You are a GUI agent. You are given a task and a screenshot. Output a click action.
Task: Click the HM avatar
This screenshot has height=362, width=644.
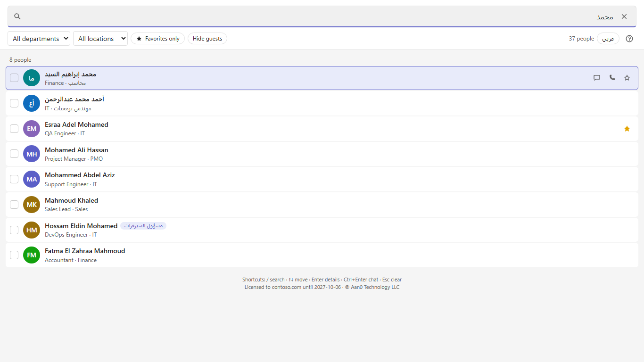[x=32, y=230]
